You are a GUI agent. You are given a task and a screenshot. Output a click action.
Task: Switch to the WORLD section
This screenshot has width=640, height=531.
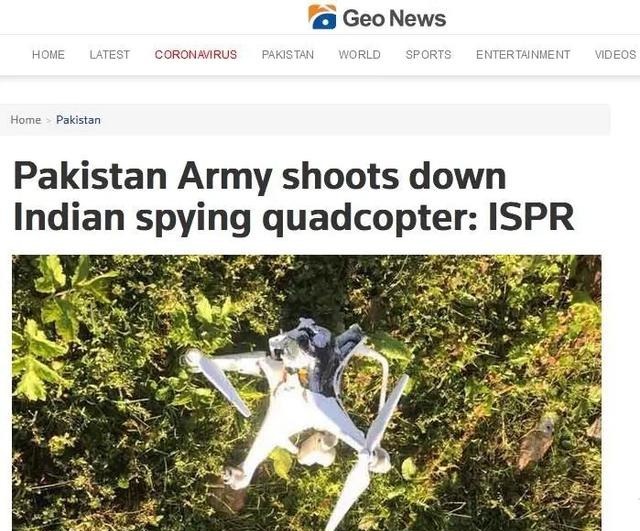click(360, 55)
